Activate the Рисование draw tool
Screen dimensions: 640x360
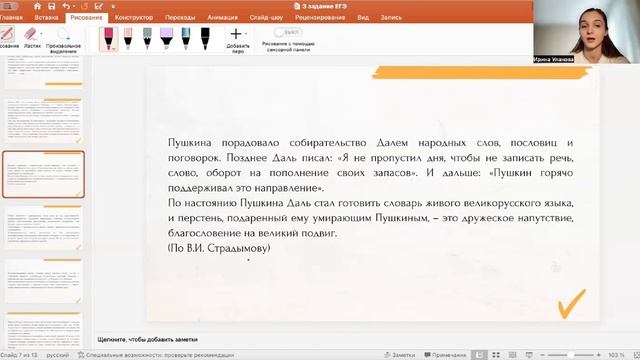point(8,38)
